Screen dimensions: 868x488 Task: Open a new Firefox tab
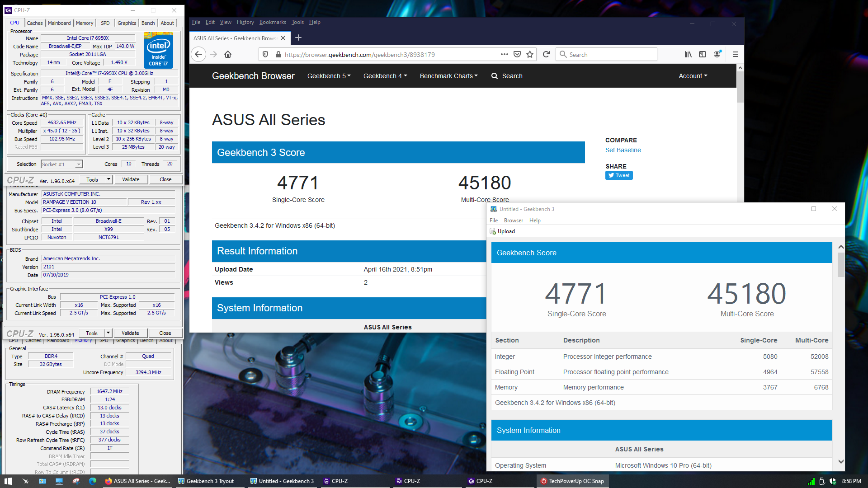point(298,38)
